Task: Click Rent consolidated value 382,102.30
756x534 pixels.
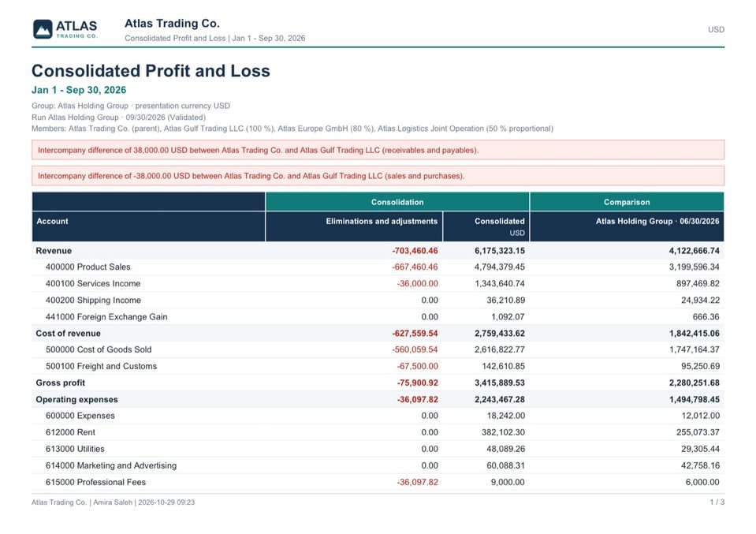Action: [x=504, y=432]
